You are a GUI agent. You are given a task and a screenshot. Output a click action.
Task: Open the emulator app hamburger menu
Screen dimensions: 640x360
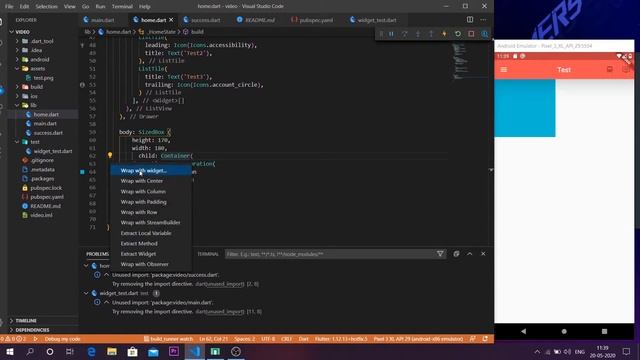point(504,70)
